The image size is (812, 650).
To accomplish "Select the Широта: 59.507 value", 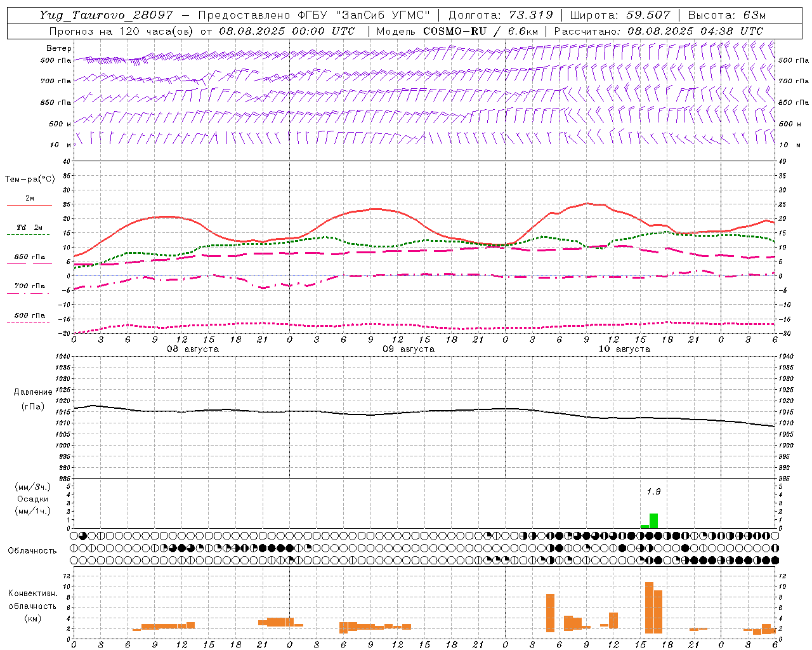I will coord(620,15).
